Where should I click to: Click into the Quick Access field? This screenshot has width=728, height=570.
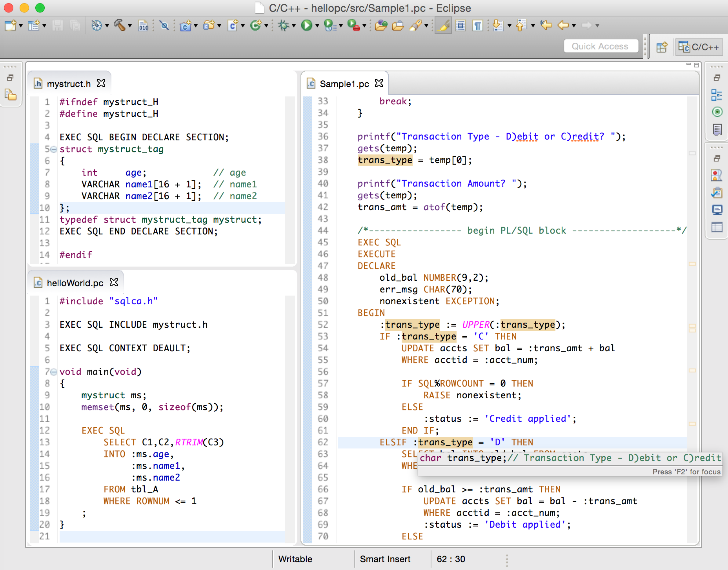click(x=601, y=46)
